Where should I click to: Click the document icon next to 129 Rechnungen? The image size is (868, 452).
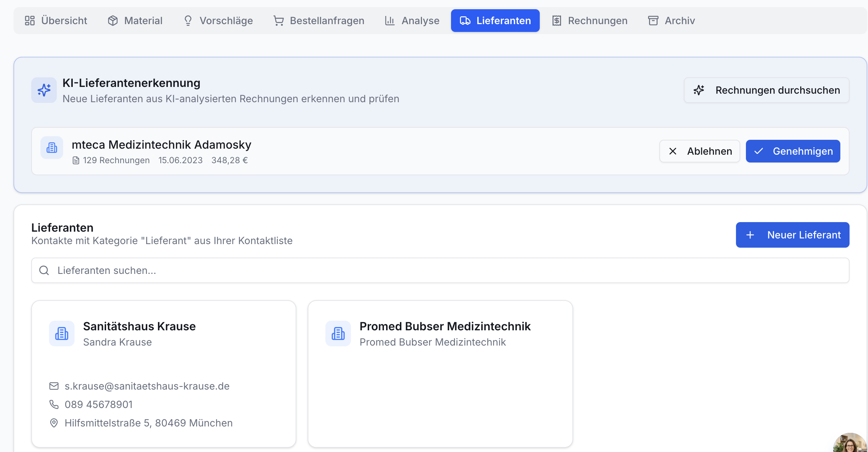pos(76,161)
